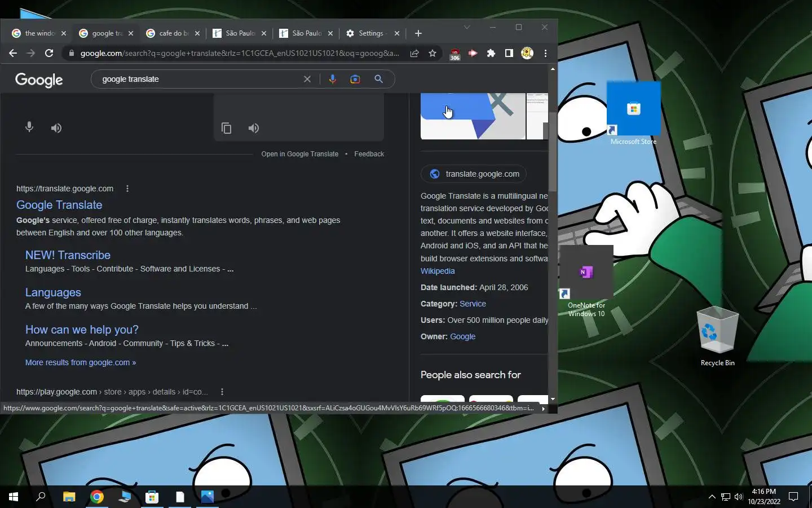Search by image with the camera icon

coord(355,79)
